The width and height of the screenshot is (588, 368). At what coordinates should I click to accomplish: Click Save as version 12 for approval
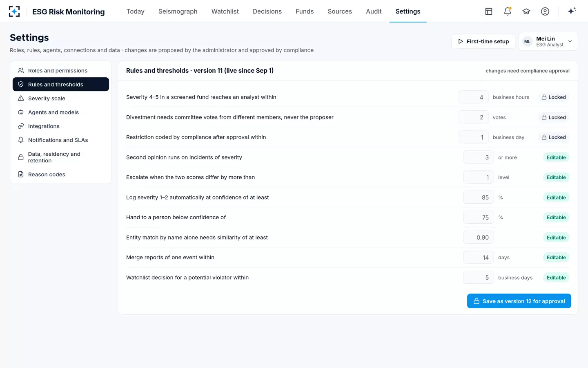point(519,301)
